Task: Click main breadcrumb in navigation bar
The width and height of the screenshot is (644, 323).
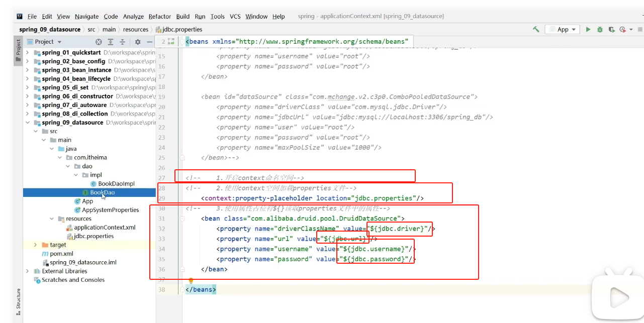Action: [109, 29]
